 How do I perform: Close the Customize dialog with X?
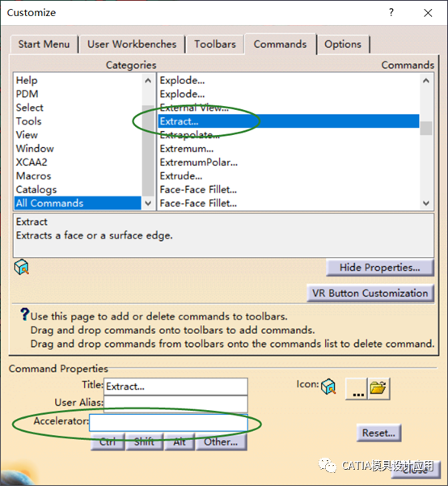tap(428, 13)
